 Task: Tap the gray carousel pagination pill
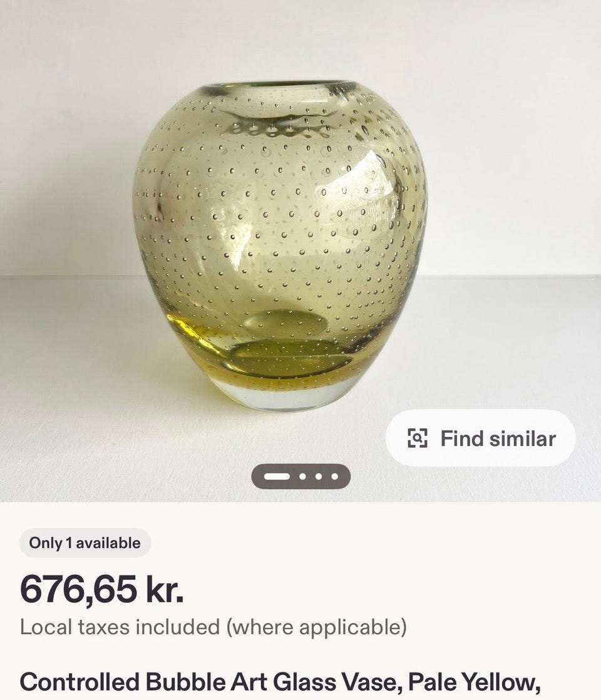[x=301, y=476]
